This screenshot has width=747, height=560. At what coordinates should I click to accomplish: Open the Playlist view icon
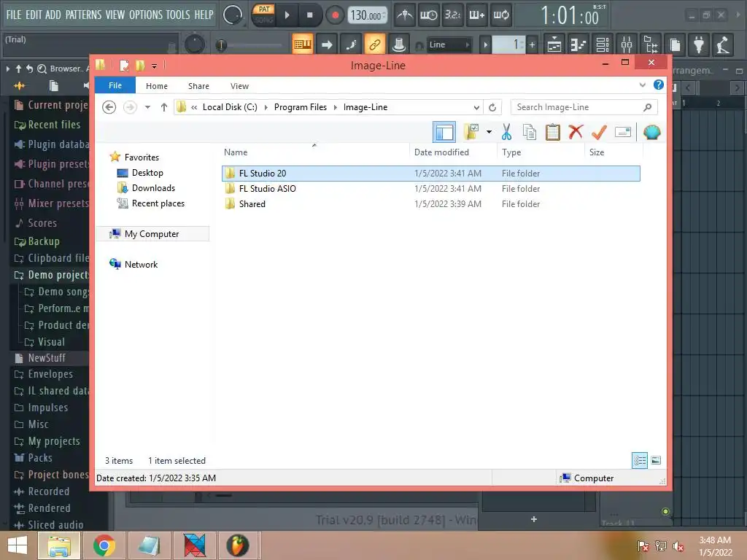[554, 44]
